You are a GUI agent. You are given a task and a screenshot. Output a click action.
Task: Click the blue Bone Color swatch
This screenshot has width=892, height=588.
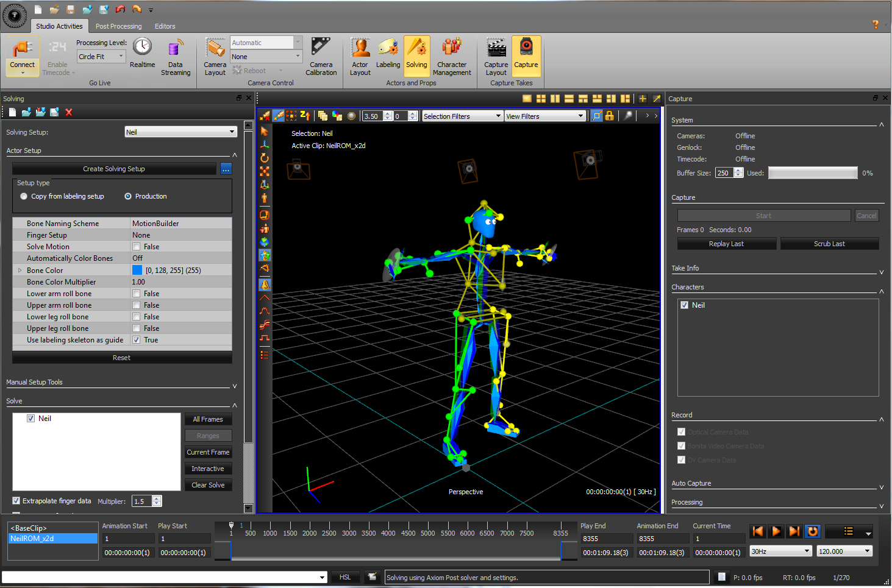pyautogui.click(x=137, y=271)
